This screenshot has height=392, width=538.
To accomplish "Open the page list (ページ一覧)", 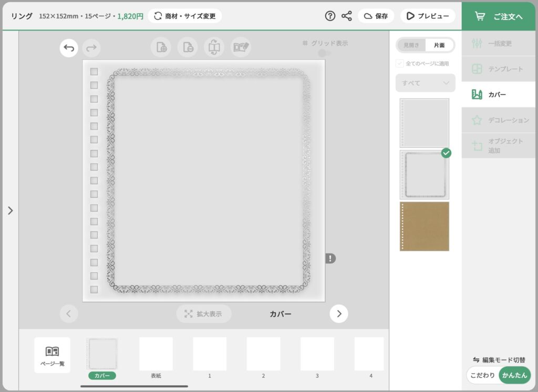I will click(x=52, y=355).
